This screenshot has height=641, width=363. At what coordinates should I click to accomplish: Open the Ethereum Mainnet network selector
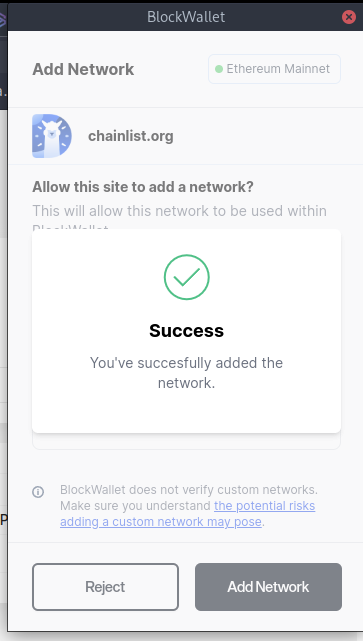(274, 69)
